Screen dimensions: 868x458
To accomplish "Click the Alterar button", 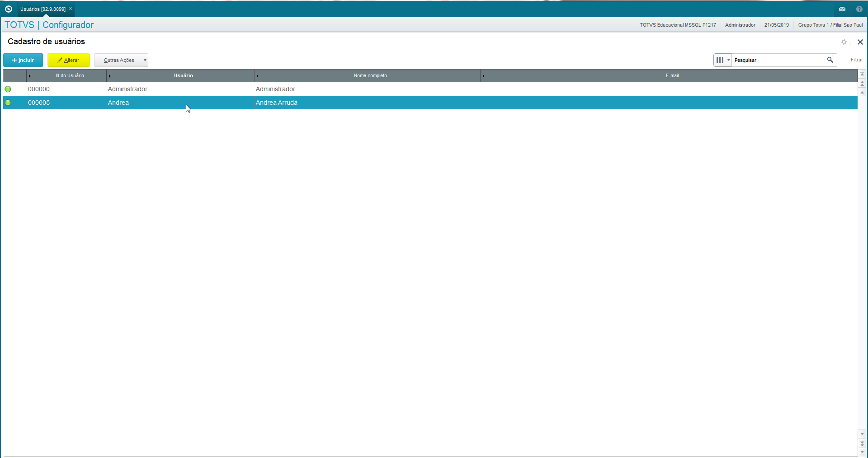I will (x=69, y=60).
